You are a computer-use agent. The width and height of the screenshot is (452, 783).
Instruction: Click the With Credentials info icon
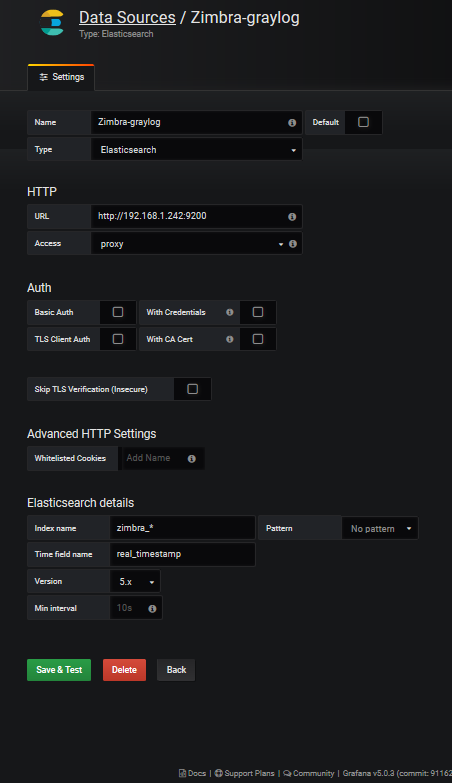click(230, 312)
